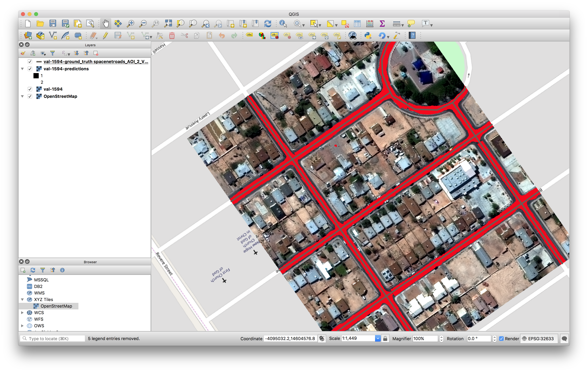Click the Type to locate search field

(x=55, y=339)
